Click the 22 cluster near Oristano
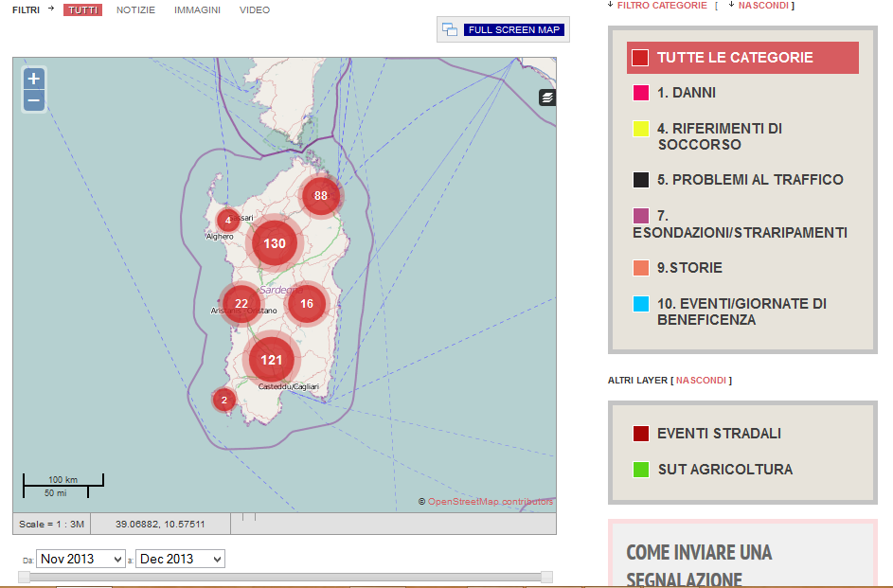893x588 pixels. click(241, 304)
